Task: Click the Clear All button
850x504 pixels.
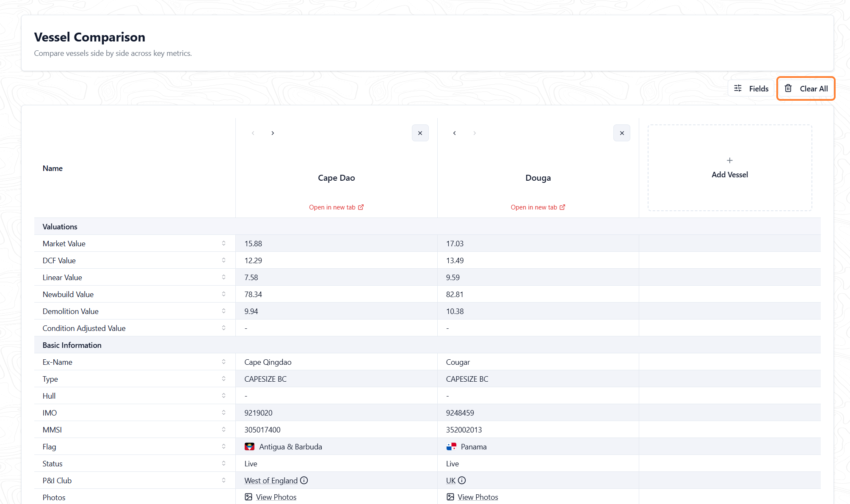Action: point(806,88)
